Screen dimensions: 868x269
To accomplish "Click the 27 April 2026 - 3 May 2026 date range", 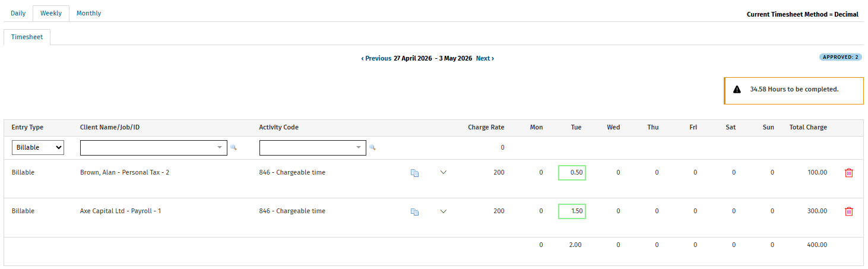I will click(x=433, y=59).
